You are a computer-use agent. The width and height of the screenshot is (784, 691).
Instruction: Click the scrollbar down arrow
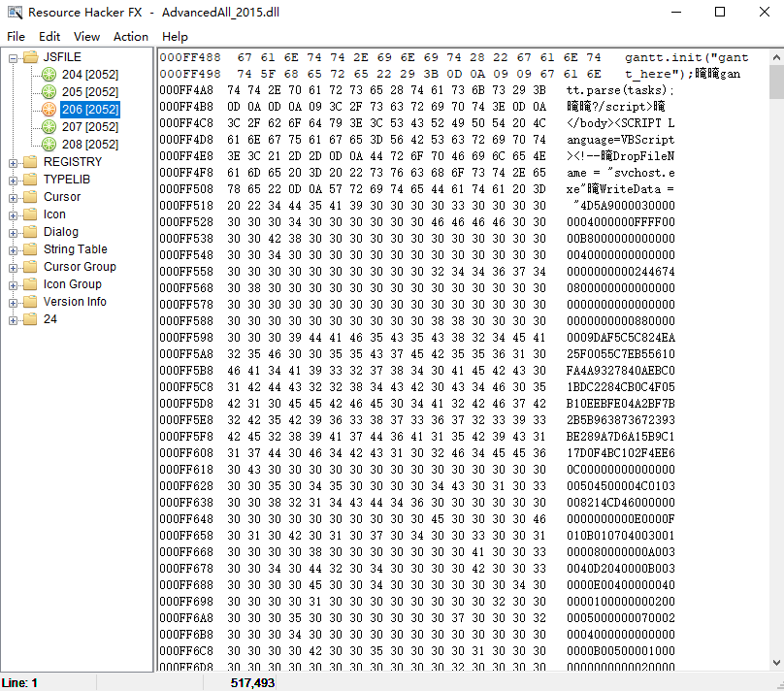coord(776,663)
